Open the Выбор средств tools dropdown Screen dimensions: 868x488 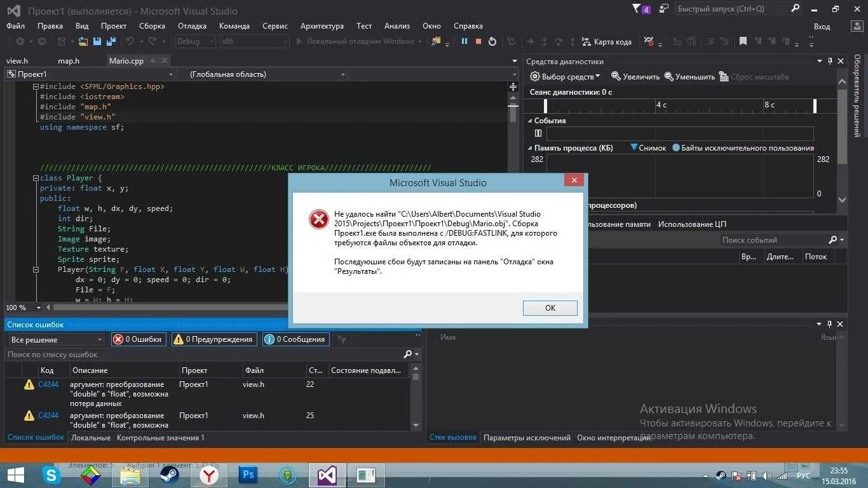(x=566, y=76)
